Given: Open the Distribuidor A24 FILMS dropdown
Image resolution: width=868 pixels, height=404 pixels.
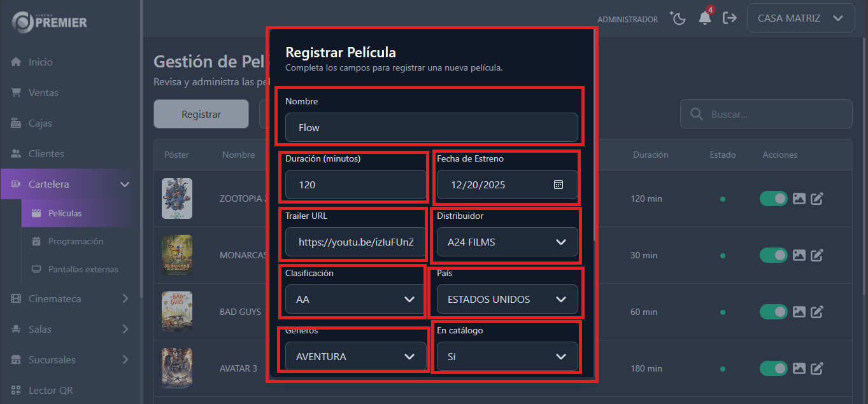Looking at the screenshot, I should (507, 242).
